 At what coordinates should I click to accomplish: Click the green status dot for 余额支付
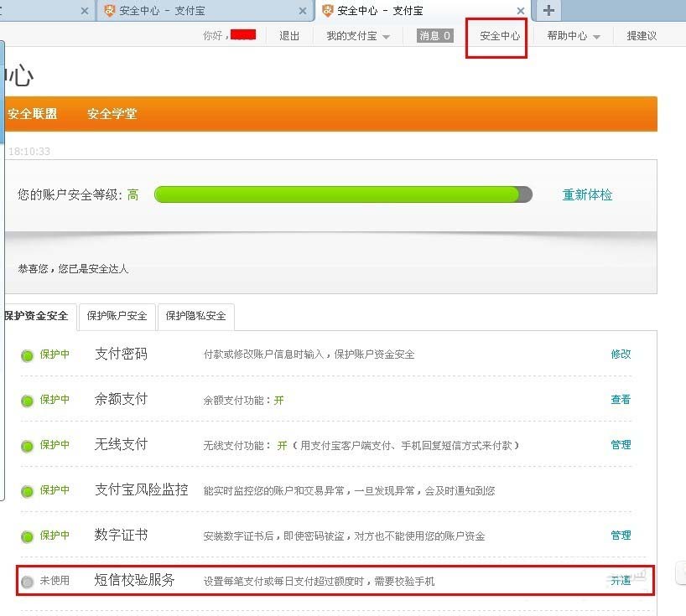pyautogui.click(x=27, y=401)
